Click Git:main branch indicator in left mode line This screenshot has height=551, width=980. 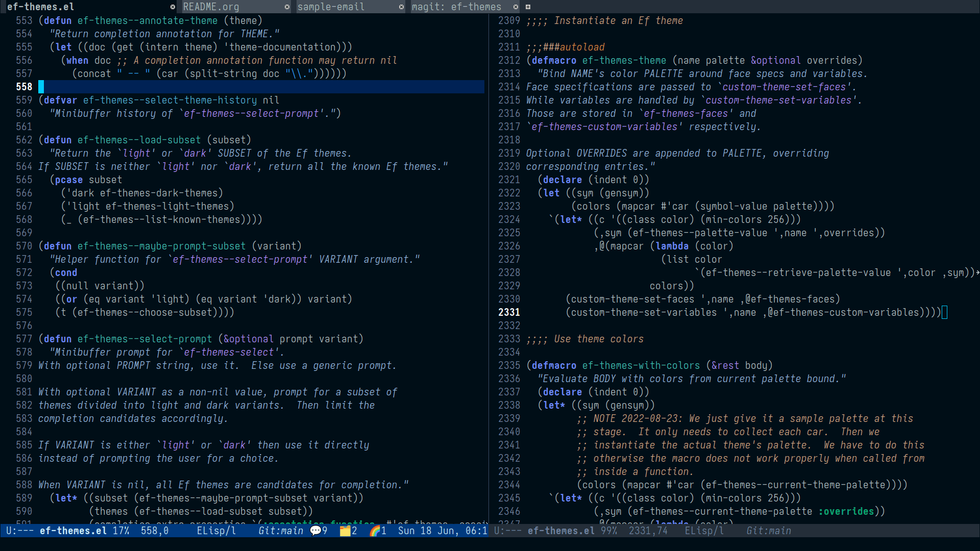tap(281, 531)
